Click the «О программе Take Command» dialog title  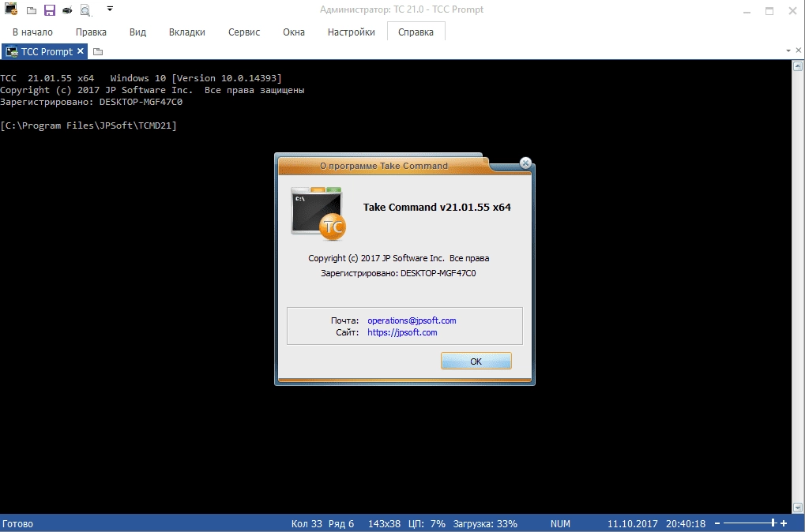pyautogui.click(x=383, y=166)
